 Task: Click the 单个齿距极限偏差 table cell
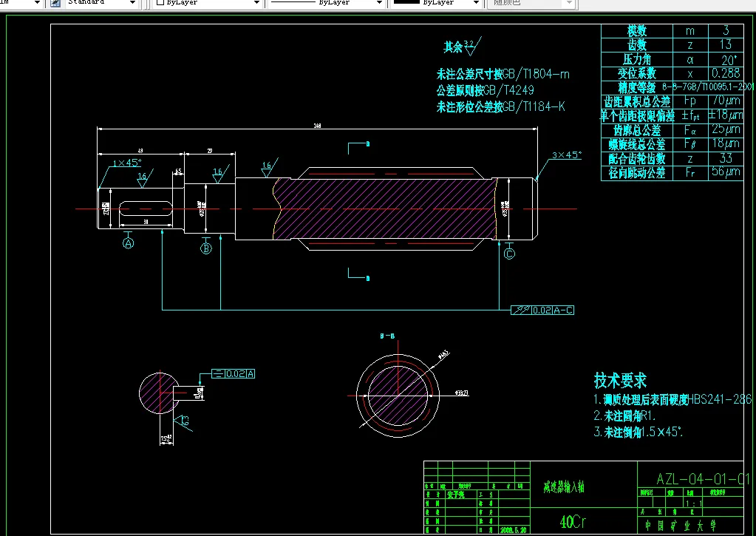tap(637, 116)
